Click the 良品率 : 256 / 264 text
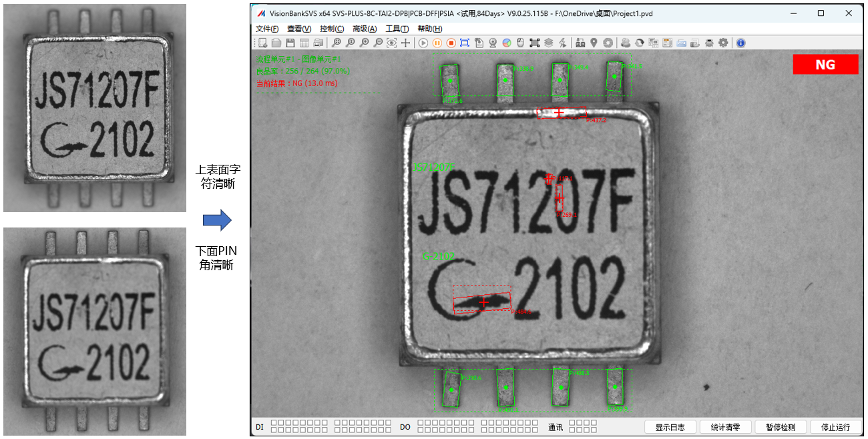This screenshot has width=868, height=439. point(303,71)
